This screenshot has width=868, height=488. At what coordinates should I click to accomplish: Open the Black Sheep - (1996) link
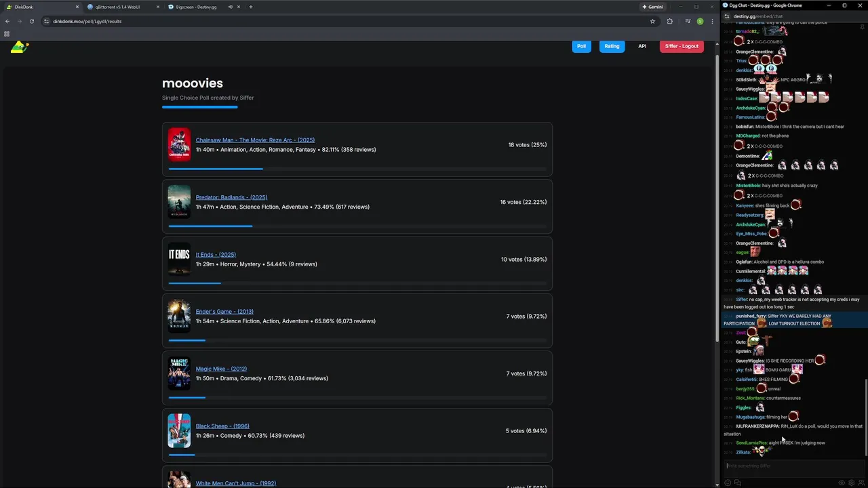[x=222, y=426]
